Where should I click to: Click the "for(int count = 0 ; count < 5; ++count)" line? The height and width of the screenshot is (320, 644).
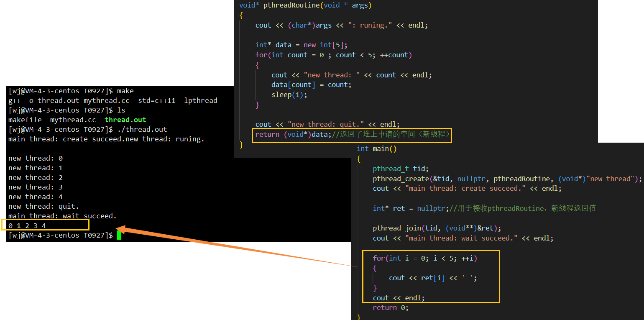click(334, 55)
